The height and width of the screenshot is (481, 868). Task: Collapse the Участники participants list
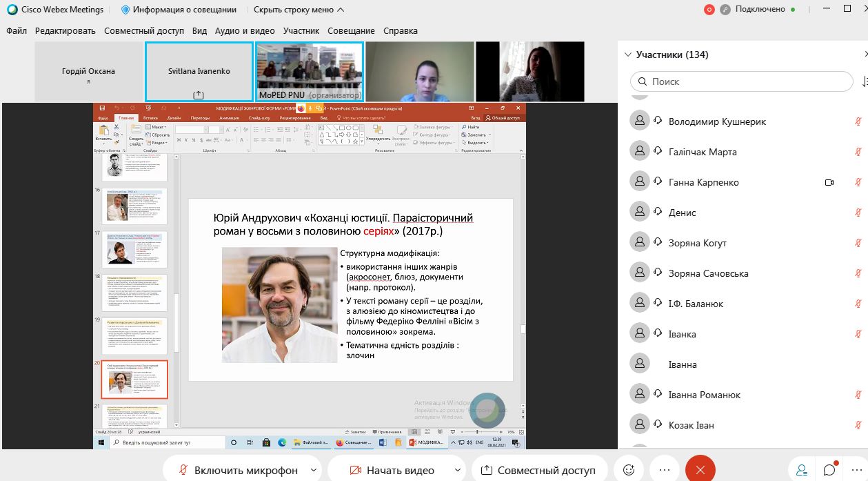[627, 55]
